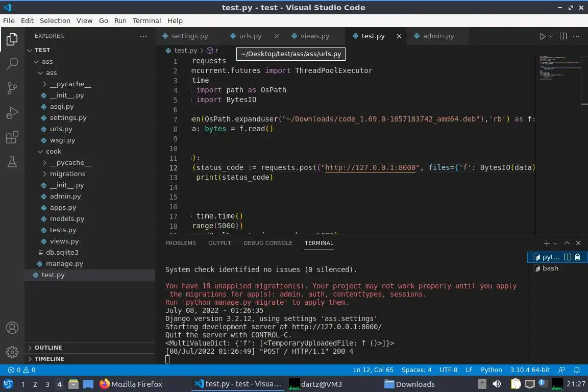Open the DEBUG CONSOLE panel tab
The image size is (588, 392).
[268, 243]
